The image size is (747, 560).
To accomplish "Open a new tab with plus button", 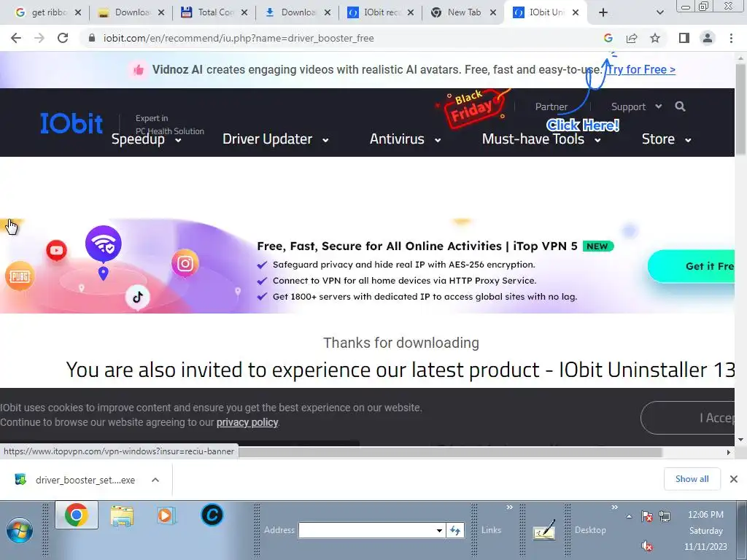I will tap(603, 12).
